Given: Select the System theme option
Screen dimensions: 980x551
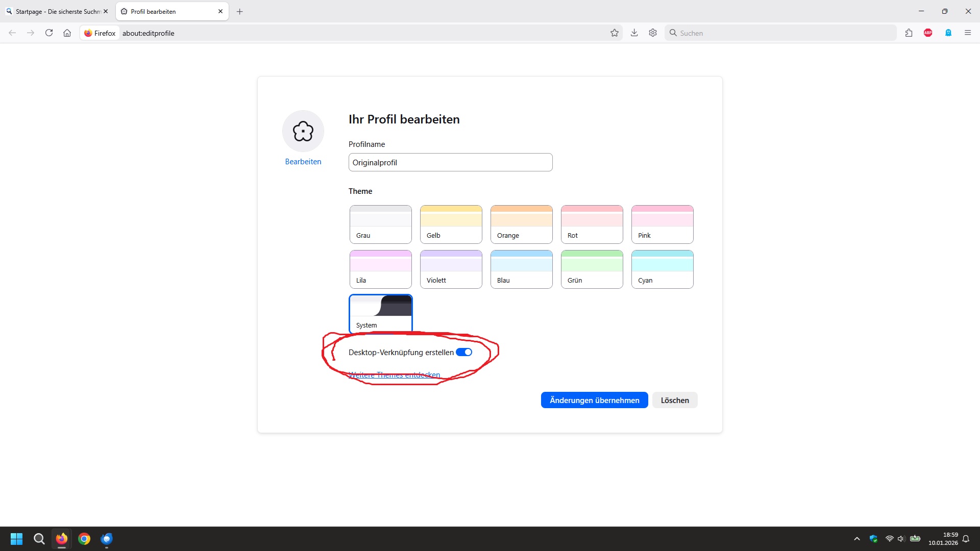Looking at the screenshot, I should click(380, 313).
